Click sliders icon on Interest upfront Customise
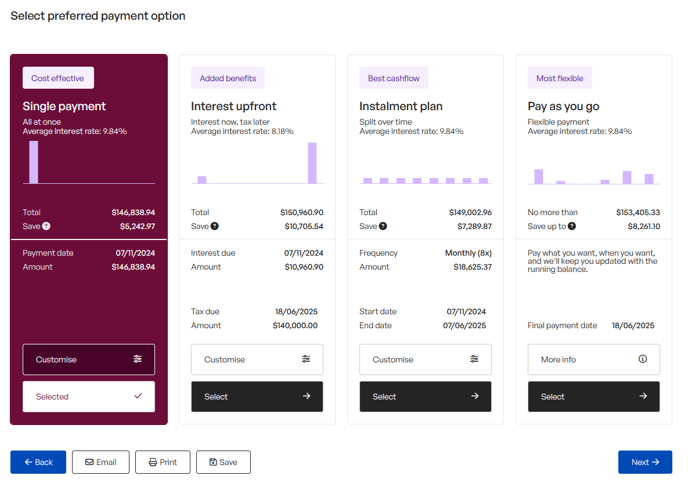688x483 pixels. [306, 359]
